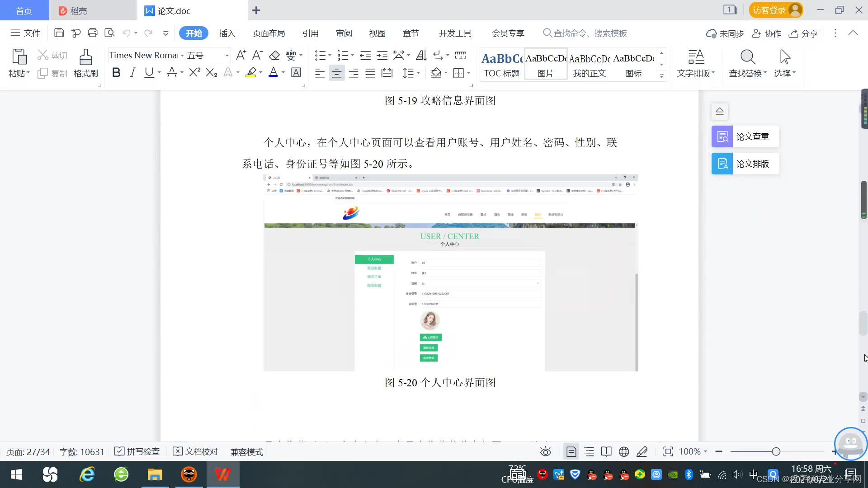This screenshot has width=868, height=488.
Task: Click the print icon in quick toolbar
Action: pyautogui.click(x=93, y=33)
